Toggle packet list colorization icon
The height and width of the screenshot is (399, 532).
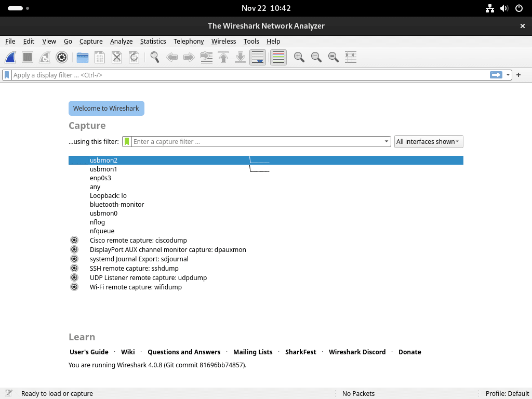click(x=278, y=57)
